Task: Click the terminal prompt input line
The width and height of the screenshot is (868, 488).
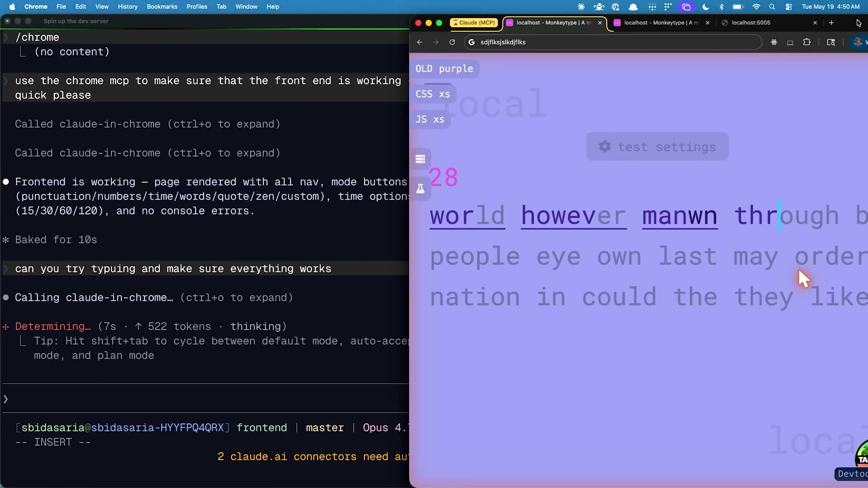Action: click(206, 399)
